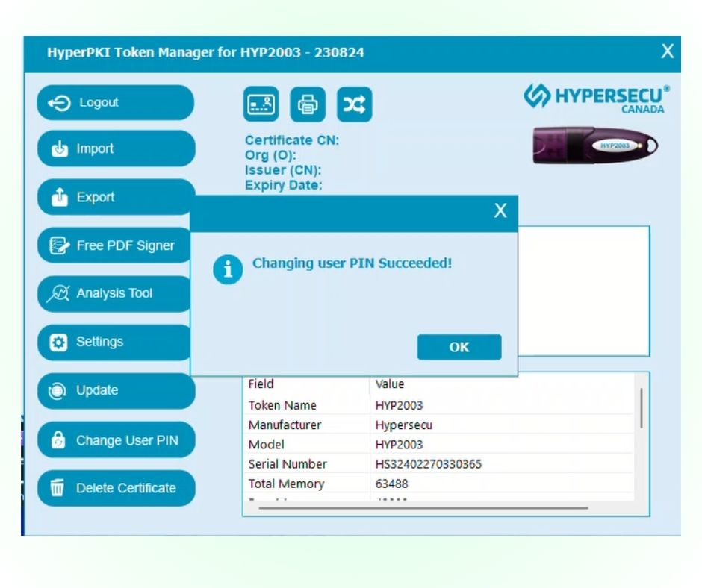The image size is (702, 588).
Task: Click the Logout button
Action: click(116, 102)
